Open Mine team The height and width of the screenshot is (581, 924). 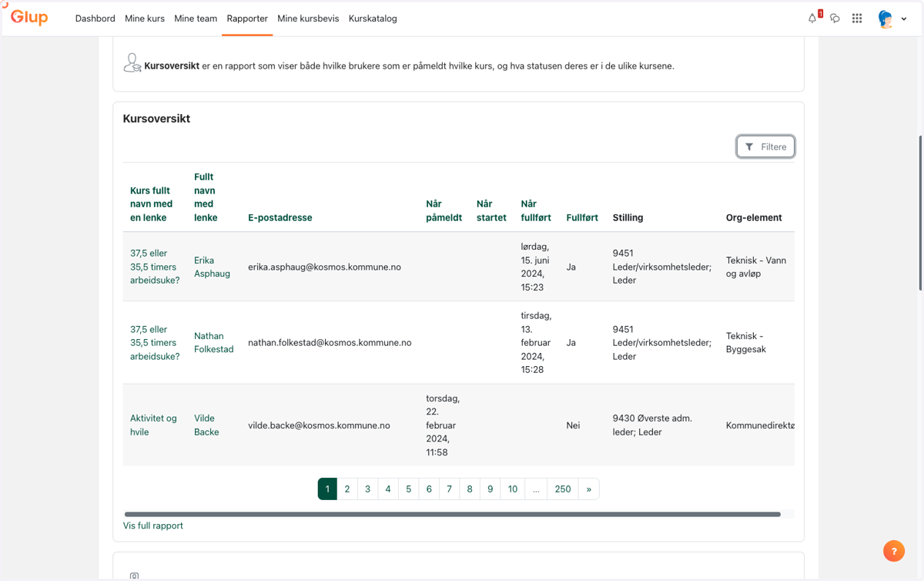(x=196, y=18)
